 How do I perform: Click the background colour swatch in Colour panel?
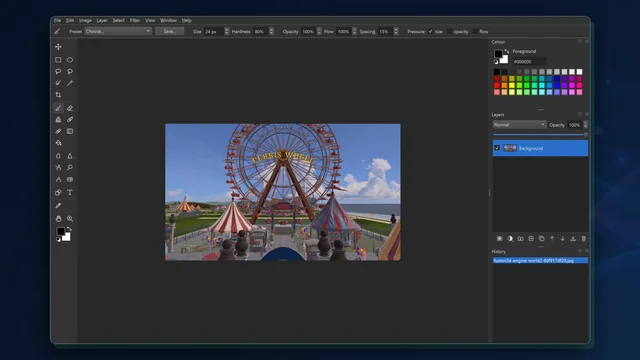505,60
